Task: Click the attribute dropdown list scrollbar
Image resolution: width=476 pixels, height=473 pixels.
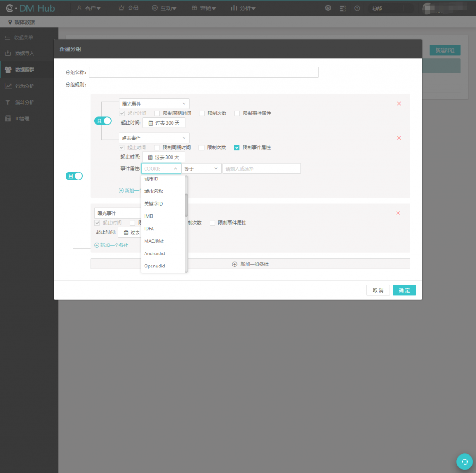Action: [x=186, y=205]
